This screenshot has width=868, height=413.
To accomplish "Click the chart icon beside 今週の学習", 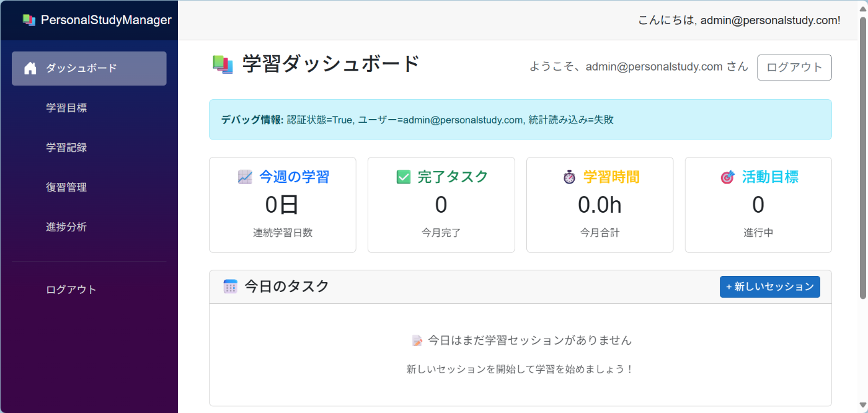I will click(245, 177).
